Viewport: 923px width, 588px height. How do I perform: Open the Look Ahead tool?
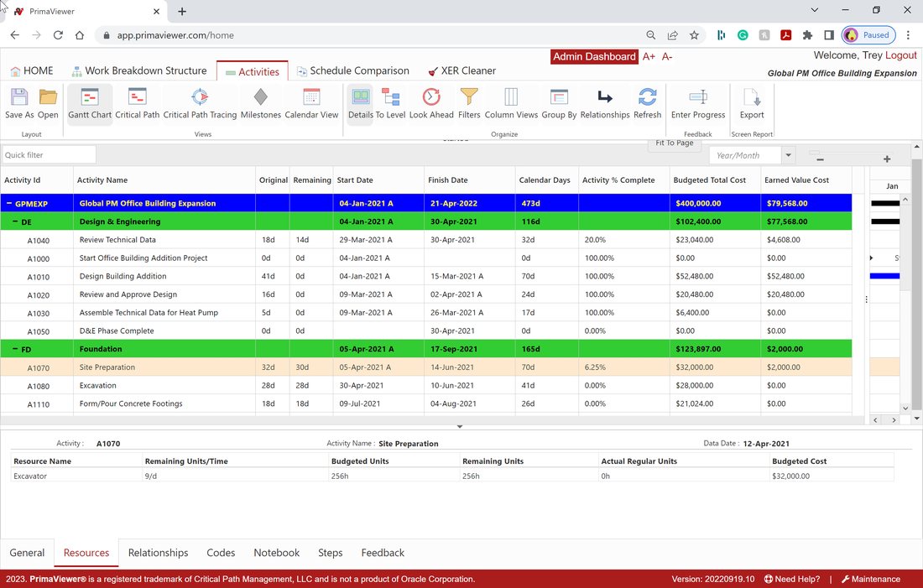[x=431, y=103]
